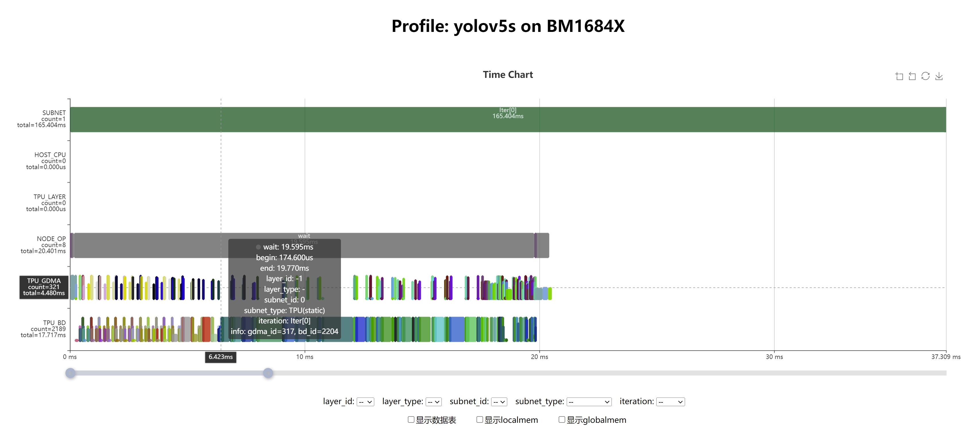Screen dimensions: 980x430
Task: Open the iteration dropdown
Action: click(x=670, y=402)
